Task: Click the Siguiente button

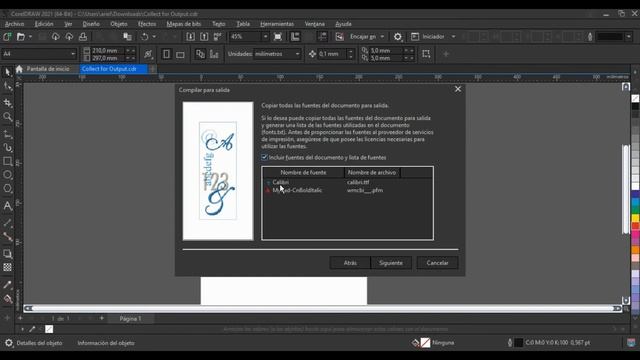Action: [x=391, y=263]
